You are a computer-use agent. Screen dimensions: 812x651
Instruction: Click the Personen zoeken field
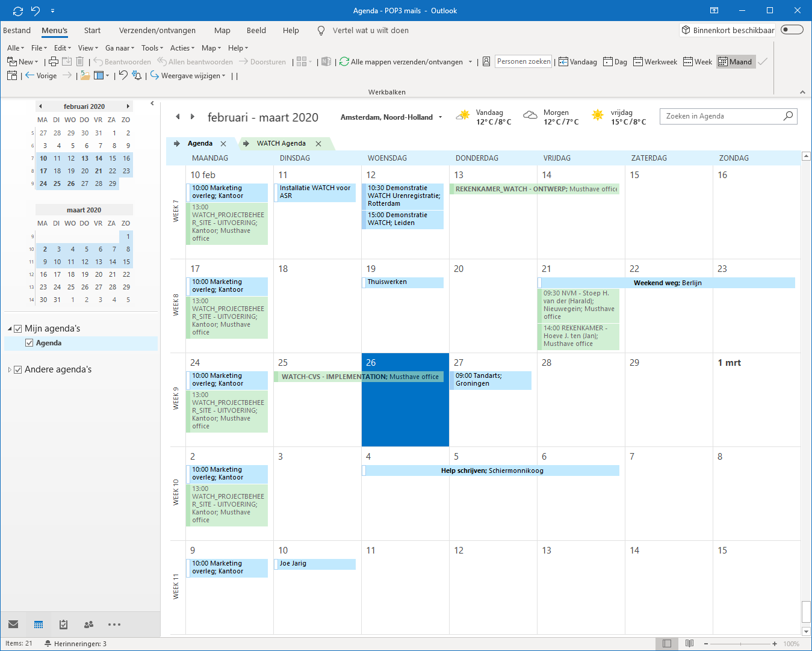523,61
